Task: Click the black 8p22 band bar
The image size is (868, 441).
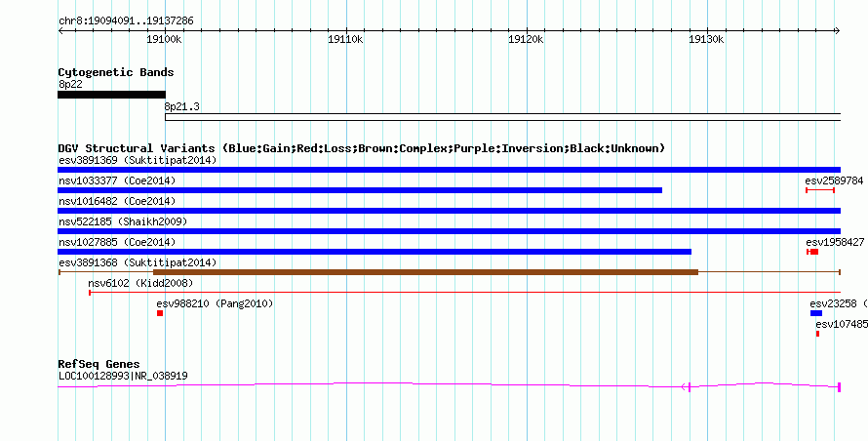Action: point(112,95)
